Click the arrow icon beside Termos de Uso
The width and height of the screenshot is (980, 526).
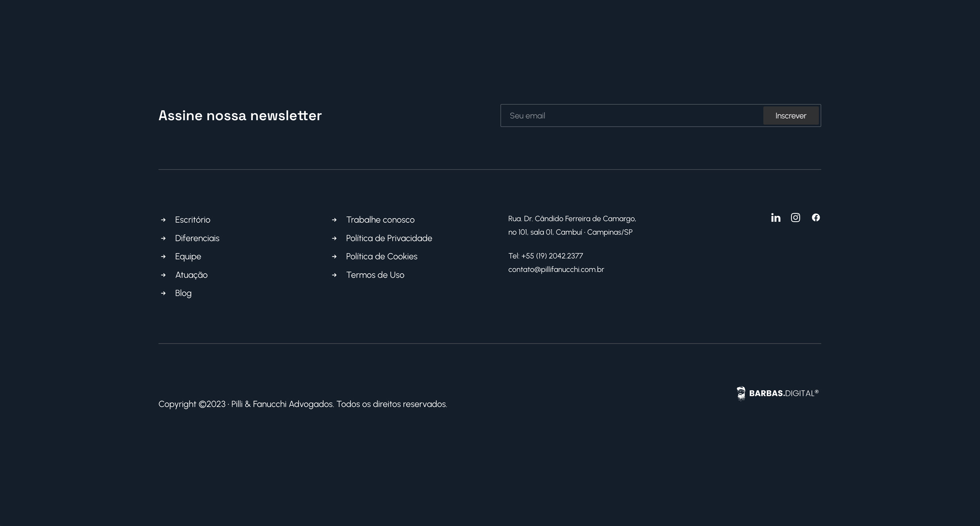tap(334, 275)
